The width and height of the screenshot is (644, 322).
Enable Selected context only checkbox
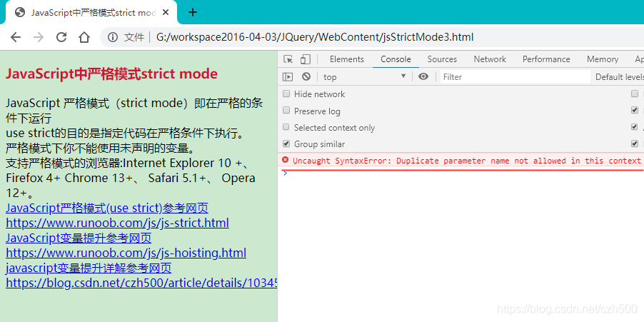(286, 127)
